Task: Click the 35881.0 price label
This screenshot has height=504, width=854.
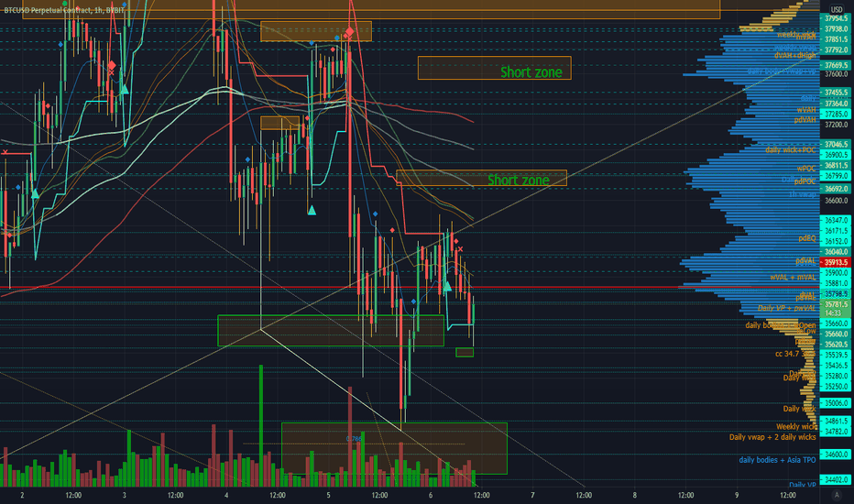Action: [836, 283]
